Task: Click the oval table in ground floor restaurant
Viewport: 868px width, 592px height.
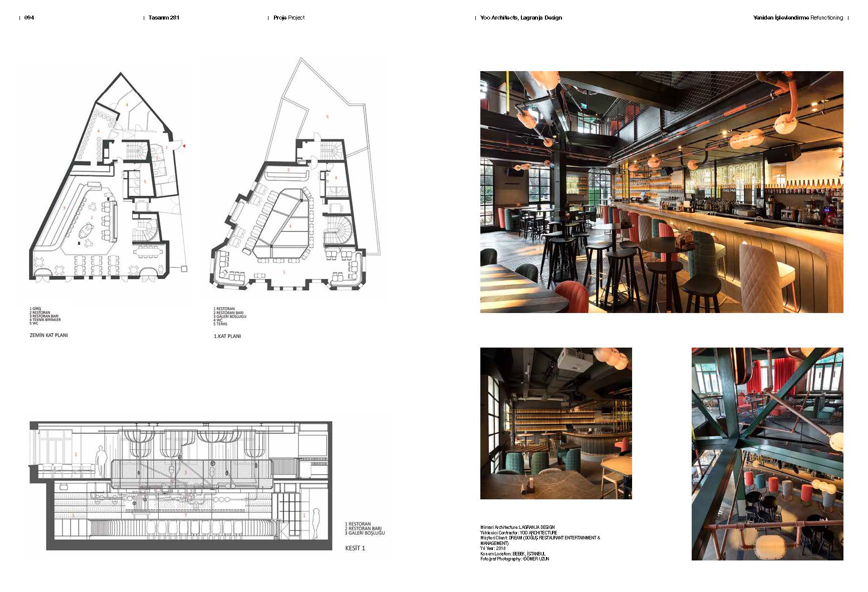Action: click(86, 230)
